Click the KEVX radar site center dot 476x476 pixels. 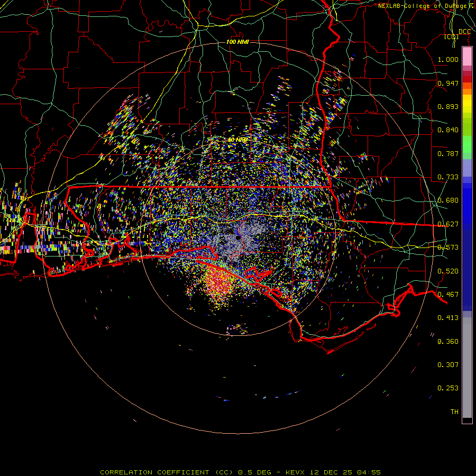237,237
